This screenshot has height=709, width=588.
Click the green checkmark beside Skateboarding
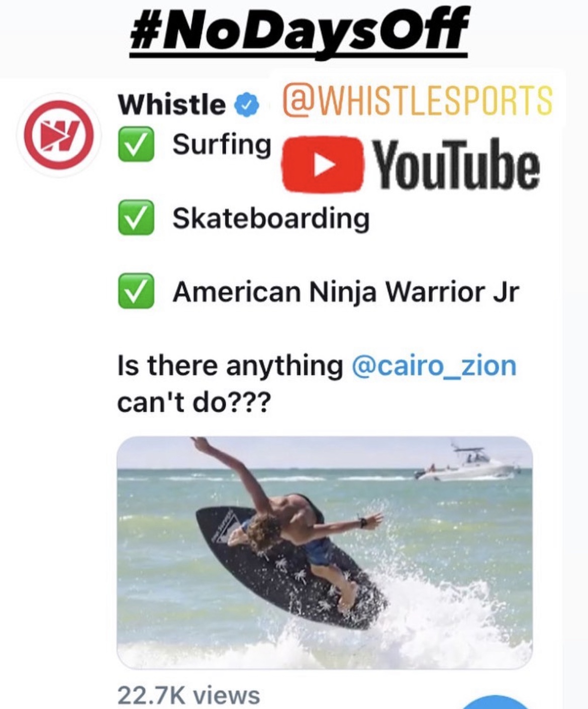pos(136,218)
